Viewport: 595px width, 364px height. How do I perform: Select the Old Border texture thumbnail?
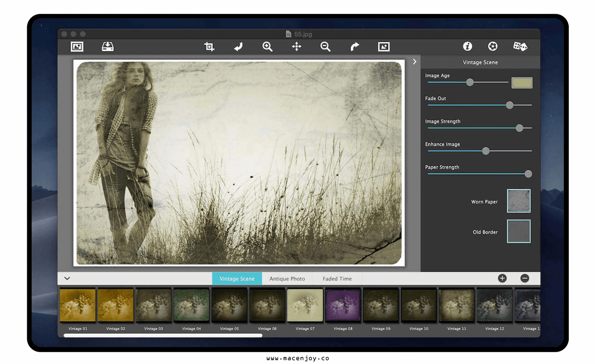tap(519, 231)
